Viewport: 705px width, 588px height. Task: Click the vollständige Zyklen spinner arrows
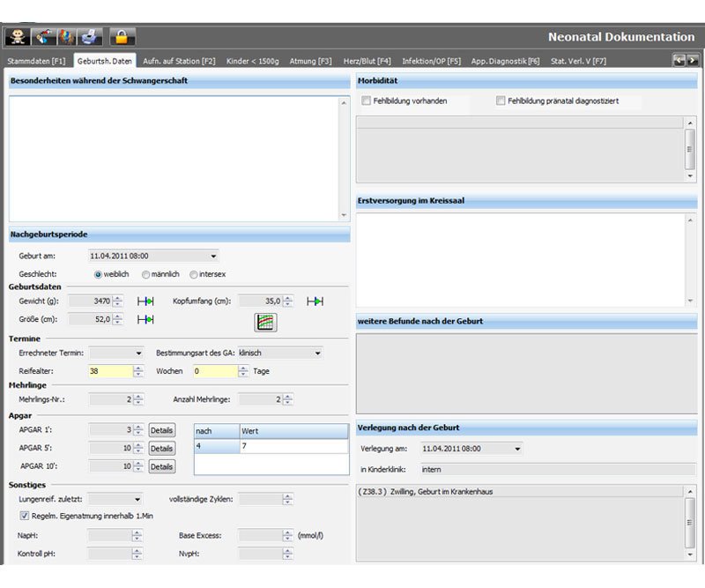tap(288, 499)
